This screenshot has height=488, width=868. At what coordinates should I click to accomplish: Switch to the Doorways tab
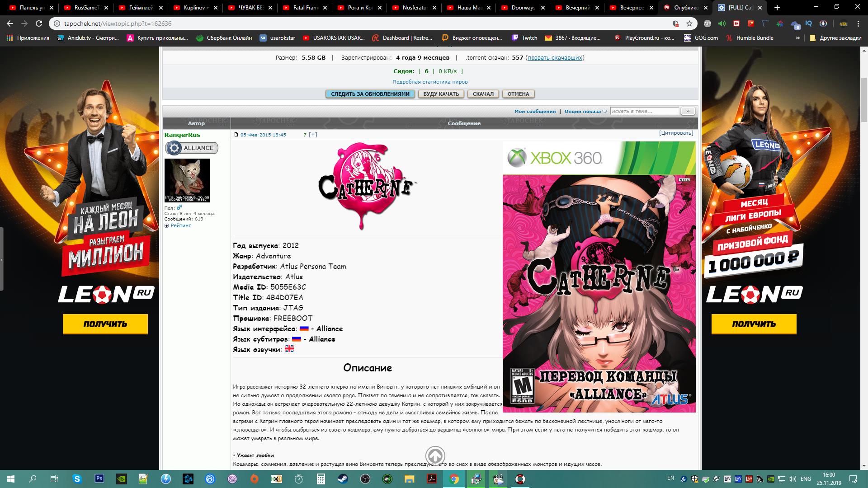(x=522, y=8)
